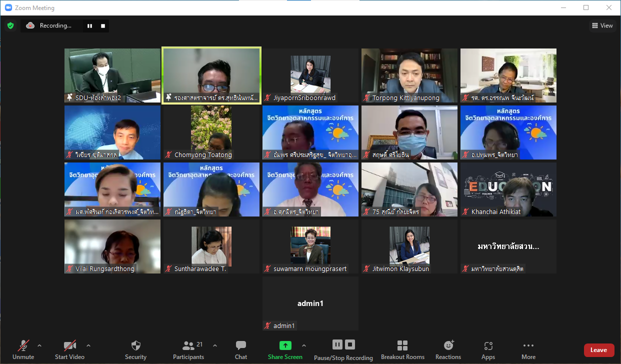
Task: Click the muted mic icon beside JiyapornSriboonrawd
Action: 268,98
